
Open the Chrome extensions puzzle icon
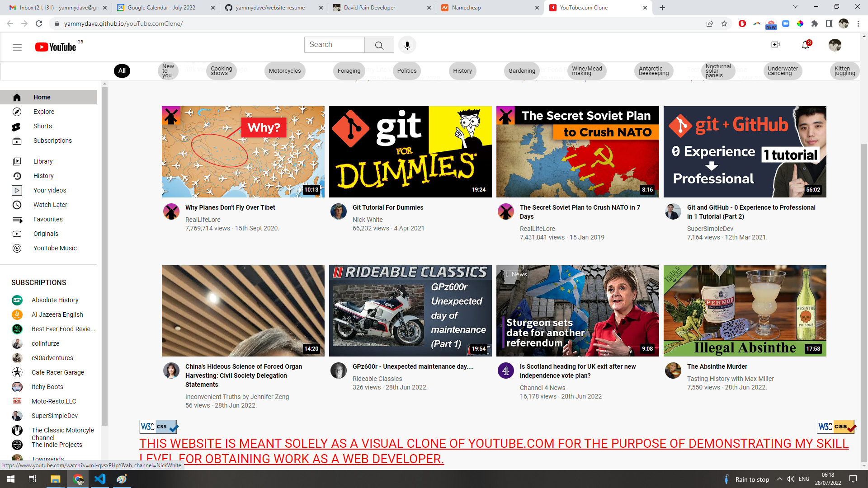[815, 23]
